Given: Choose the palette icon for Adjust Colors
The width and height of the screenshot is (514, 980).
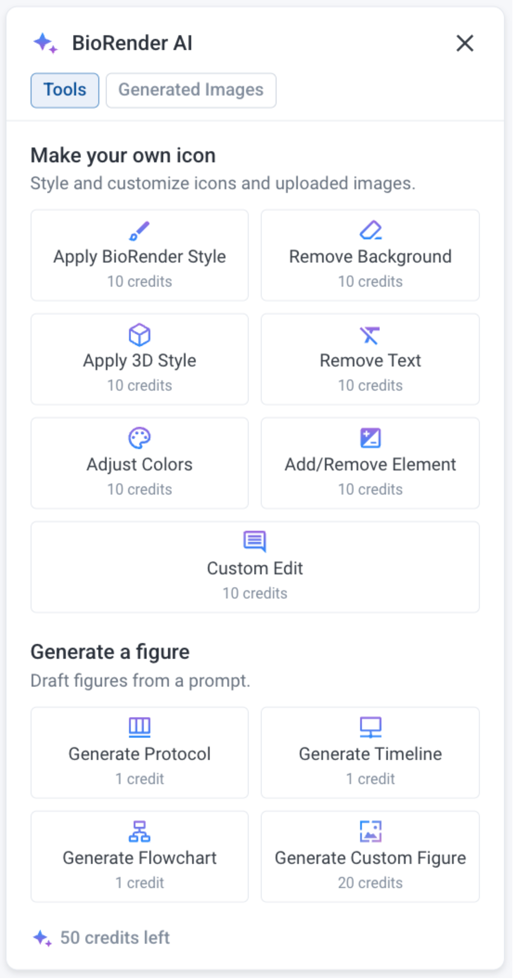Looking at the screenshot, I should pyautogui.click(x=139, y=438).
